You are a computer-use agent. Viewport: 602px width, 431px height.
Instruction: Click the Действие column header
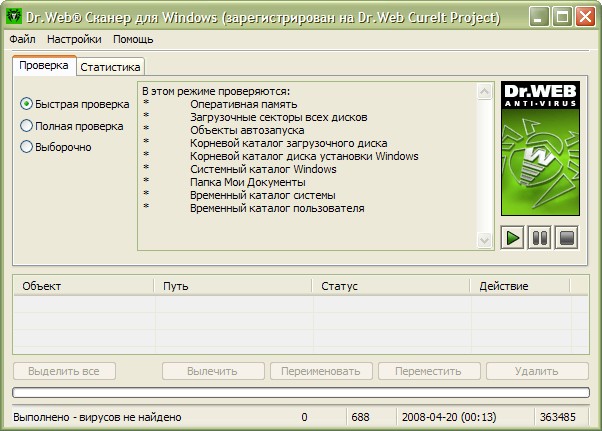click(519, 286)
